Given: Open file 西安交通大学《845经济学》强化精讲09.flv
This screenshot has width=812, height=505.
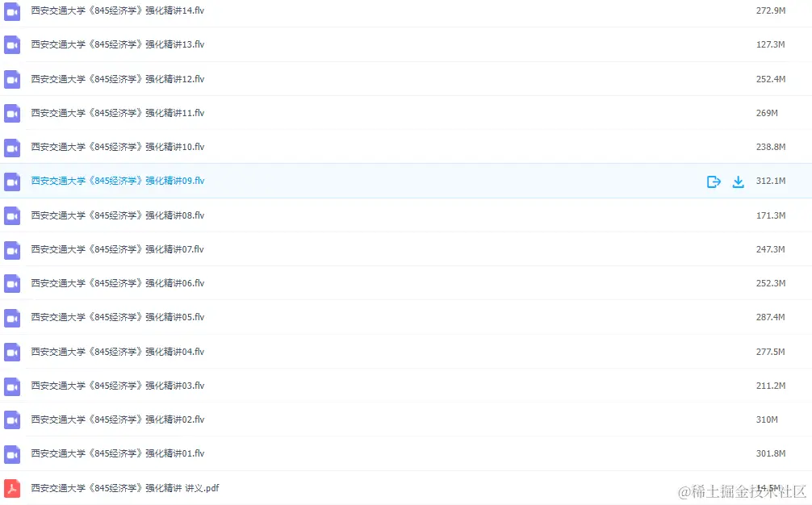Looking at the screenshot, I should click(x=118, y=181).
